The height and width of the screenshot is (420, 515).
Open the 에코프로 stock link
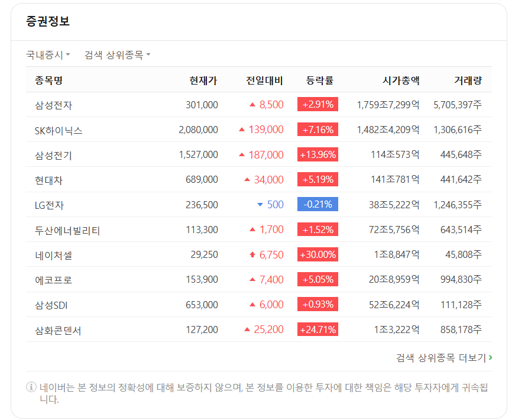point(53,280)
